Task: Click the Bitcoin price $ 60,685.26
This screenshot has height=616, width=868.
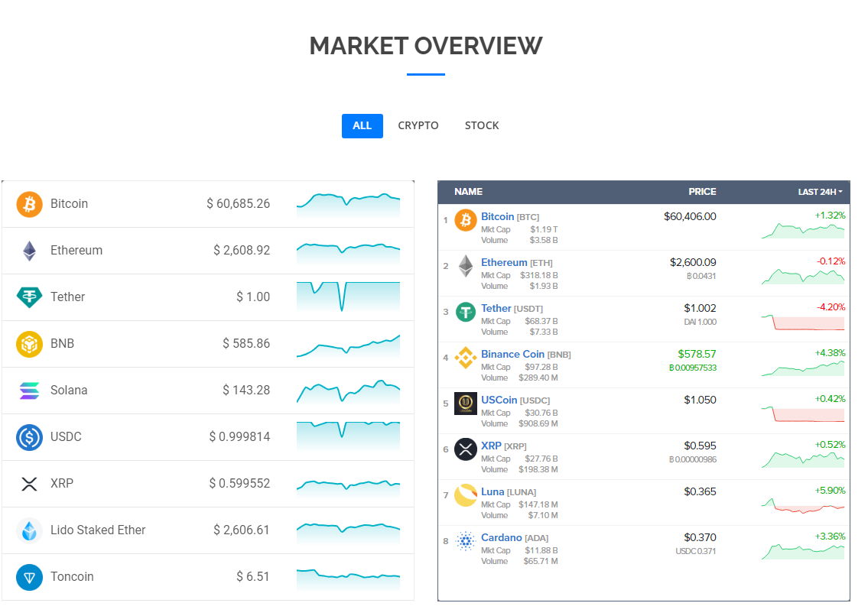Action: click(x=238, y=204)
